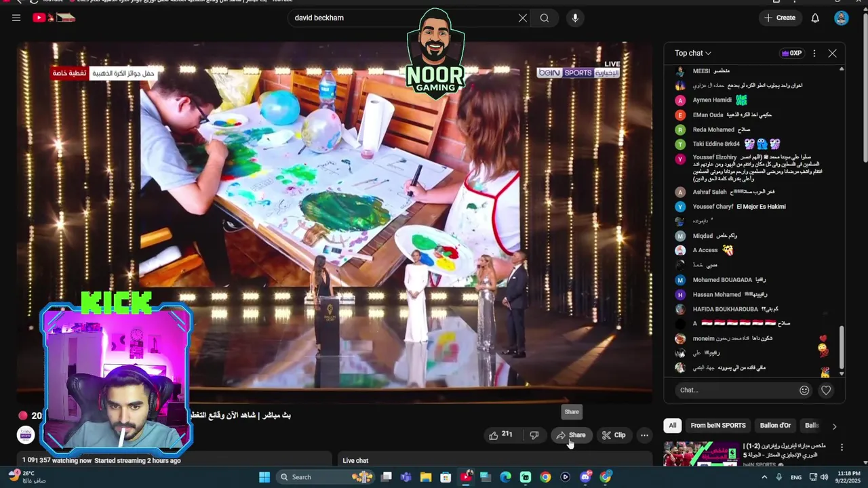Select the All filter chip
Screen dimensions: 868x488
click(x=673, y=426)
